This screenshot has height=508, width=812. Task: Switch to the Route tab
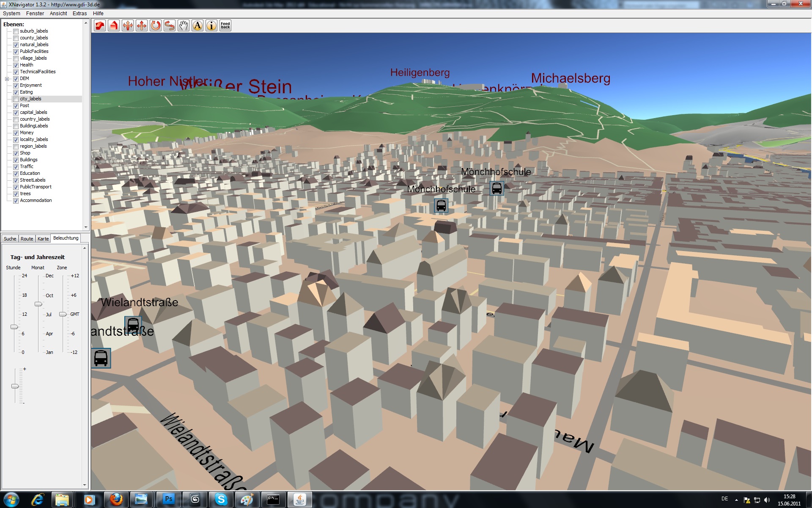click(x=27, y=239)
